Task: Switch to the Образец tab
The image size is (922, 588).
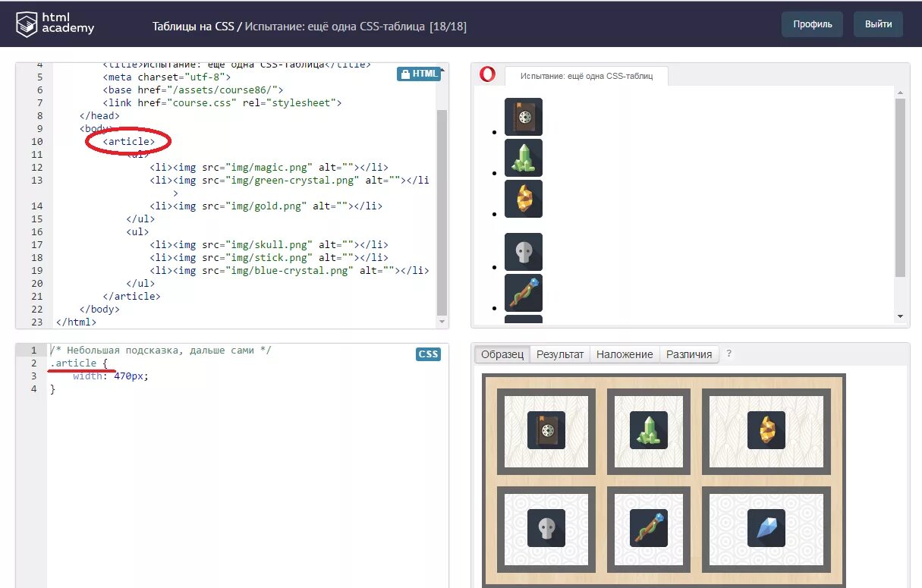Action: 502,354
